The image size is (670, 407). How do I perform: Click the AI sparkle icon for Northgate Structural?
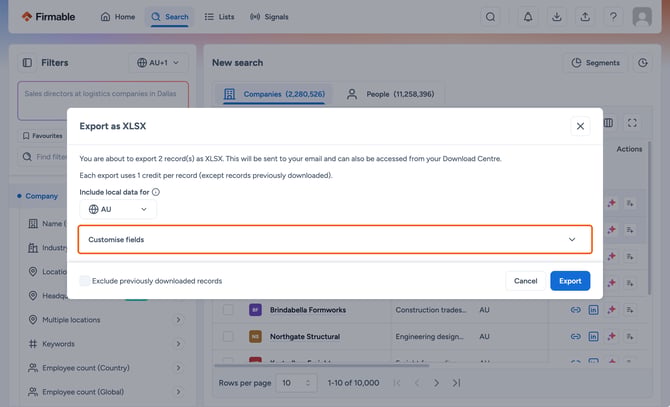point(611,337)
